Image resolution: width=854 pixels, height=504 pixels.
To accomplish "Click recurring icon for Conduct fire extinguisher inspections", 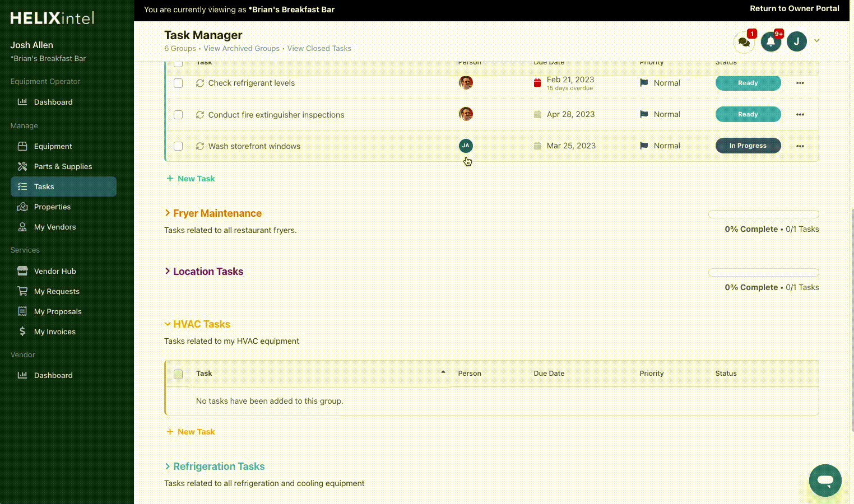I will coord(199,115).
